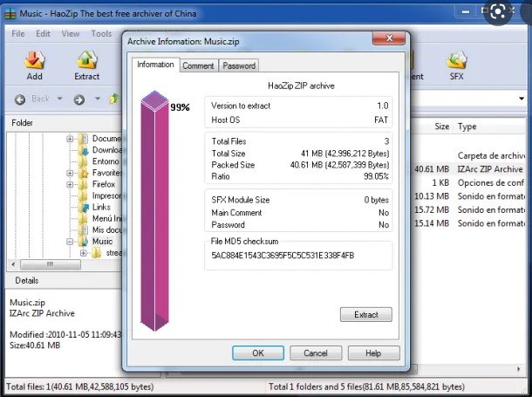The image size is (532, 397).
Task: Click the Help button
Action: (373, 353)
